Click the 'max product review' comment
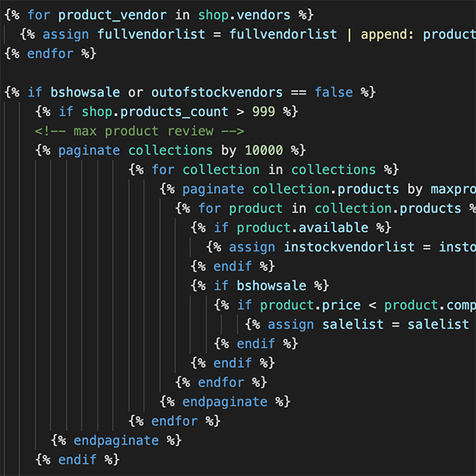Viewport: 476px width, 476px height. (140, 131)
